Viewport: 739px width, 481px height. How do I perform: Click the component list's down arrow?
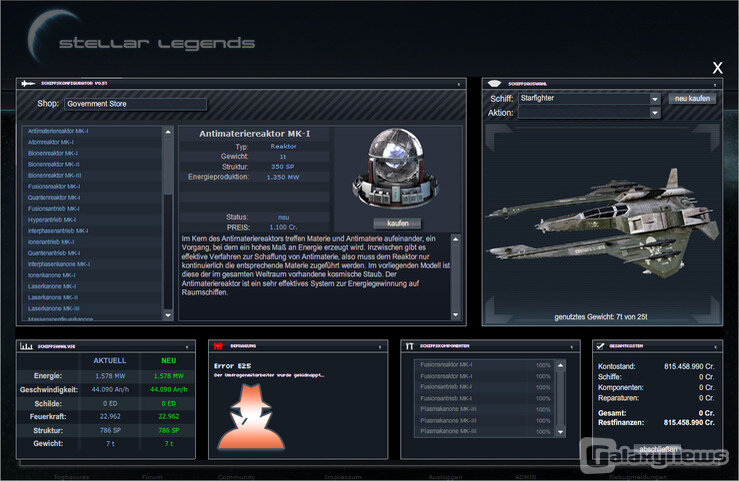168,315
